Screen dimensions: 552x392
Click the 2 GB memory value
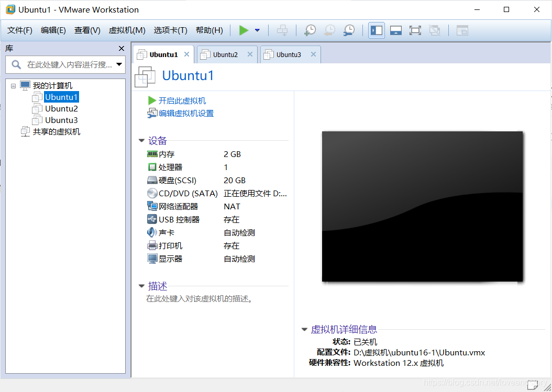pos(232,154)
